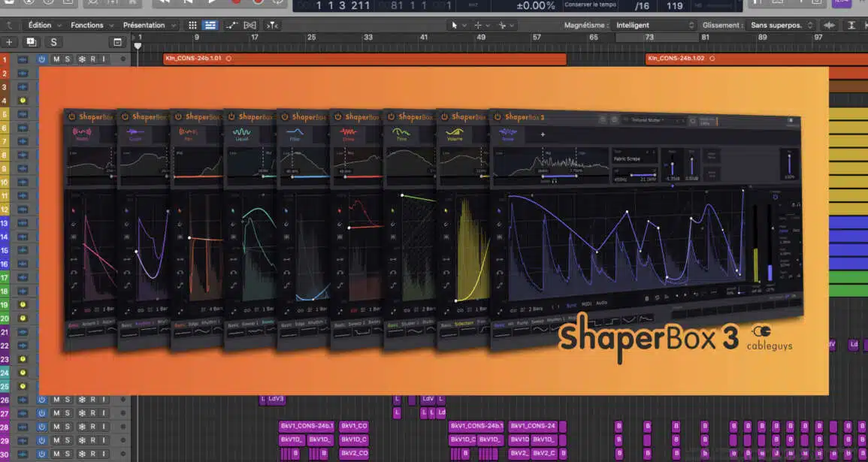The width and height of the screenshot is (868, 462).
Task: Select the BkV2_CO region on track 30
Action: point(353,453)
